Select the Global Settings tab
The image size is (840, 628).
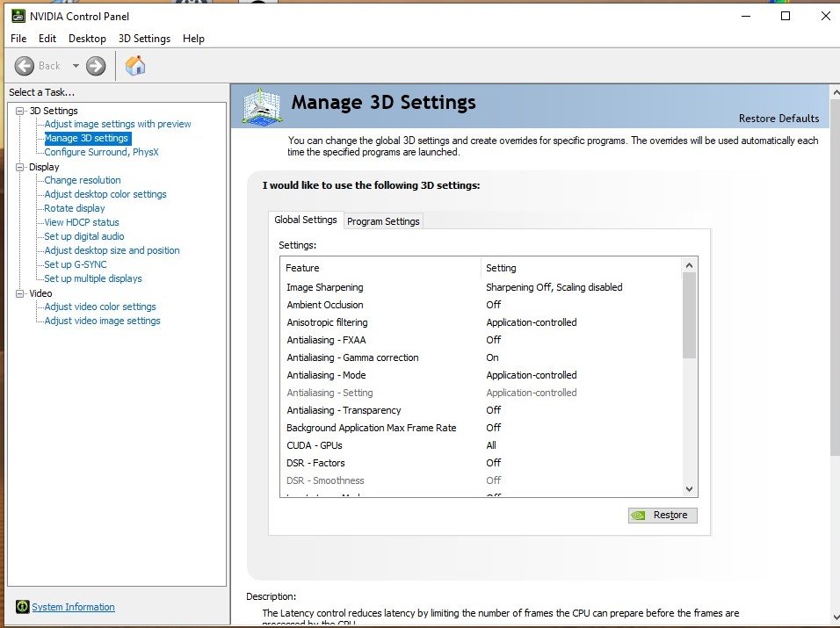pos(306,220)
